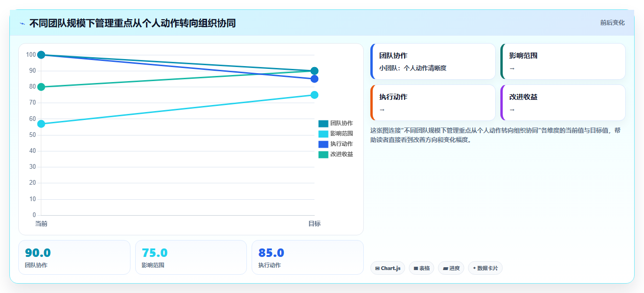Open the 团队协作 detail card title
The image size is (644, 293).
click(x=393, y=55)
